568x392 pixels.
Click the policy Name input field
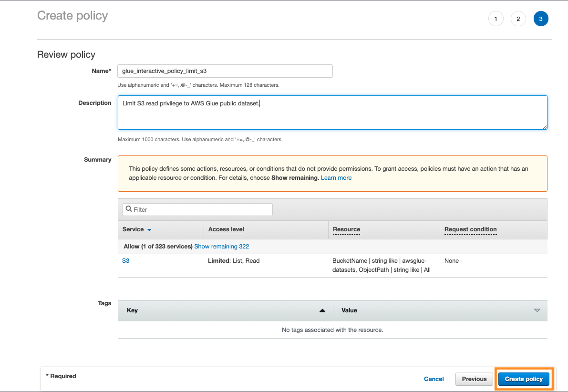[225, 71]
